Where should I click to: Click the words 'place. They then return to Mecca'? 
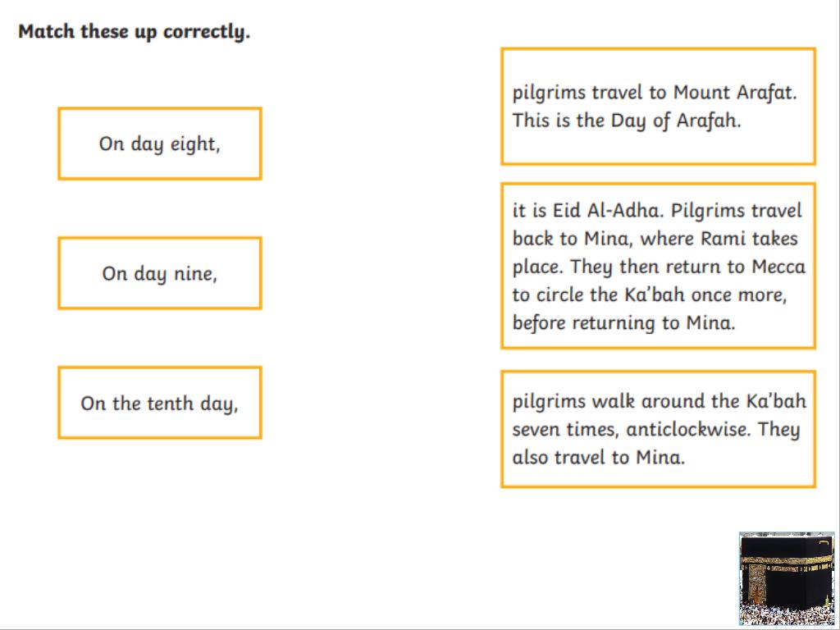coord(658,267)
